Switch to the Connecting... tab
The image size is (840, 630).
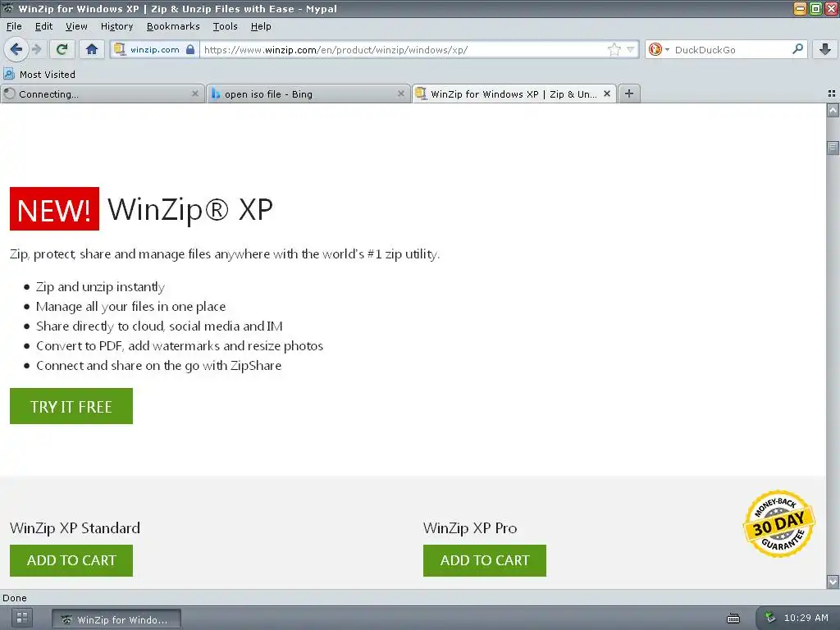click(103, 94)
